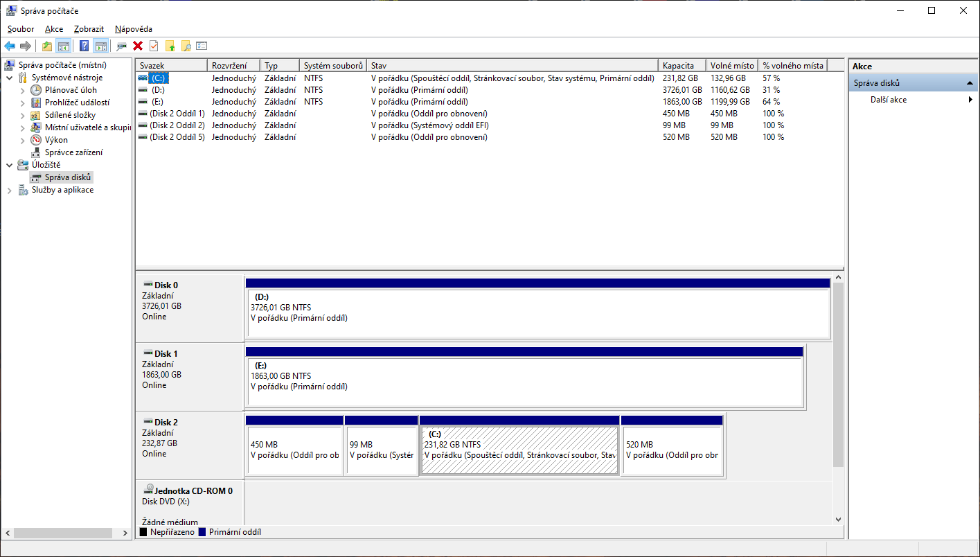Open the Zobrazit menu
This screenshot has height=557, width=980.
tap(89, 29)
